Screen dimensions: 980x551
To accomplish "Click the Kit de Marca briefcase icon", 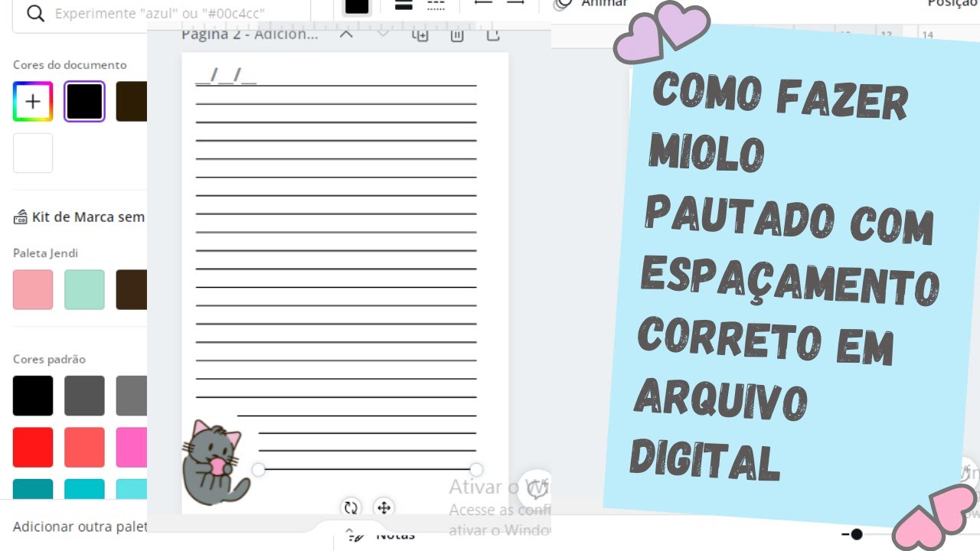I will [21, 217].
